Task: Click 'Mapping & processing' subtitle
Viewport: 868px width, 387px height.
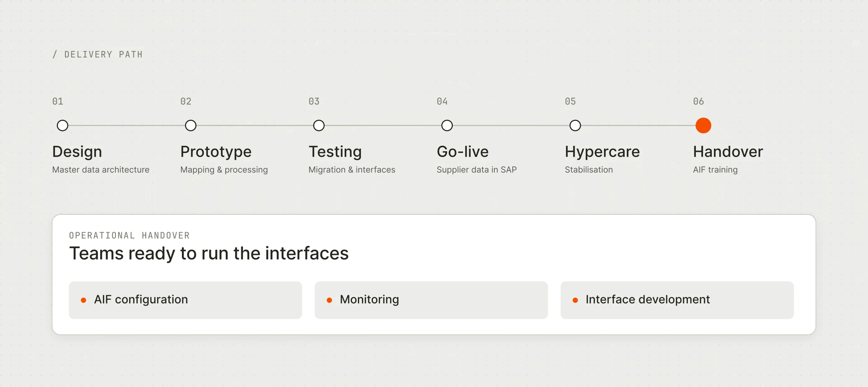Action: (x=224, y=170)
